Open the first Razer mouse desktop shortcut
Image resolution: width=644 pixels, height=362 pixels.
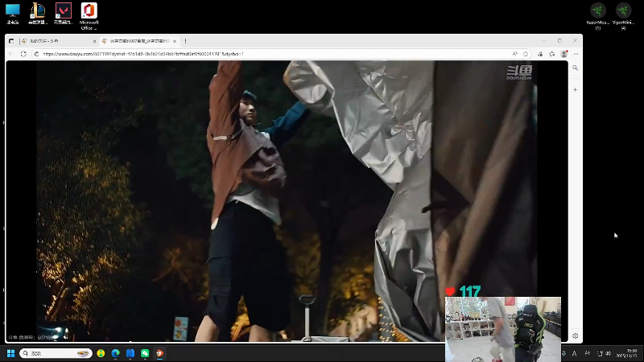pyautogui.click(x=597, y=16)
